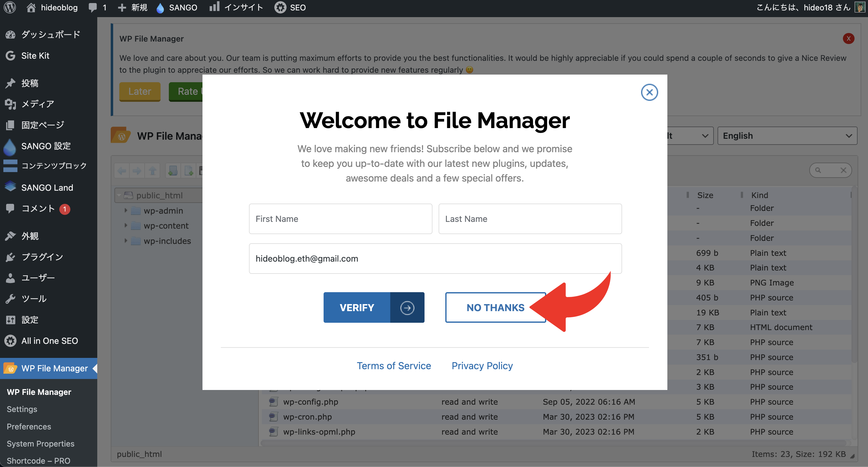
Task: Click the new folder toolbar icon
Action: coord(173,171)
